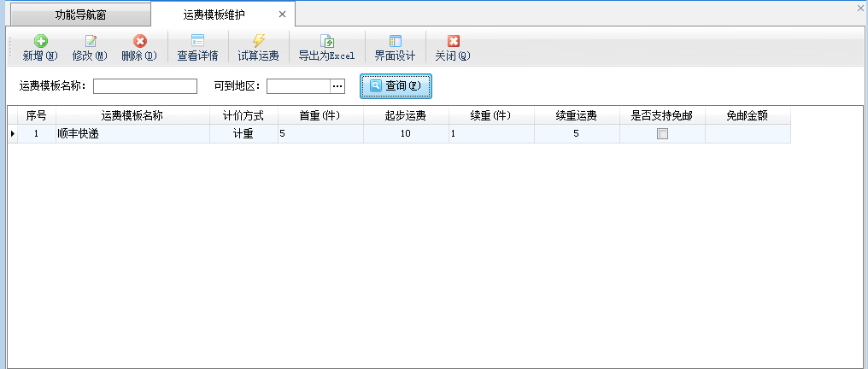Click the 试算运费 lightning icon

point(258,42)
